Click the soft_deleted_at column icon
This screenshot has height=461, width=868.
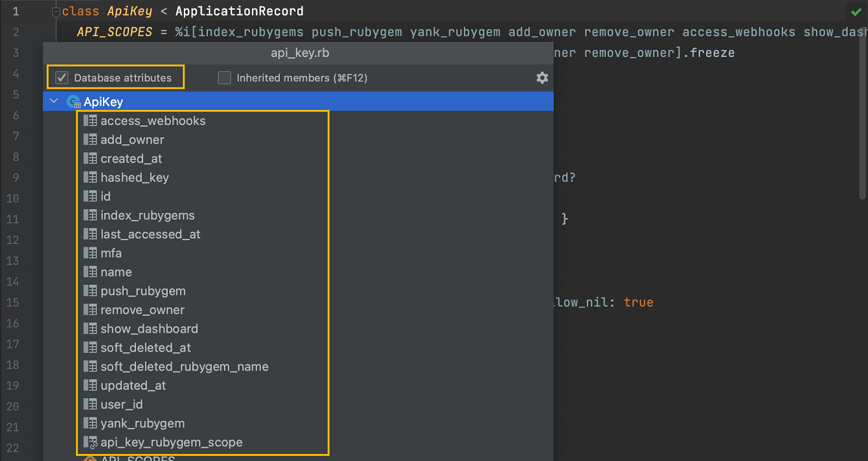(x=90, y=348)
